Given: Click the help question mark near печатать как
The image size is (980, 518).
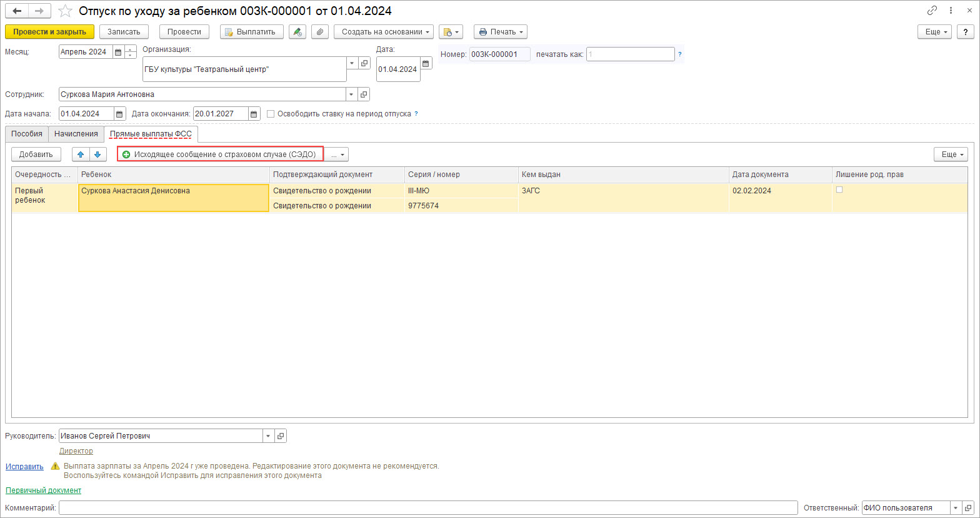Looking at the screenshot, I should [680, 54].
